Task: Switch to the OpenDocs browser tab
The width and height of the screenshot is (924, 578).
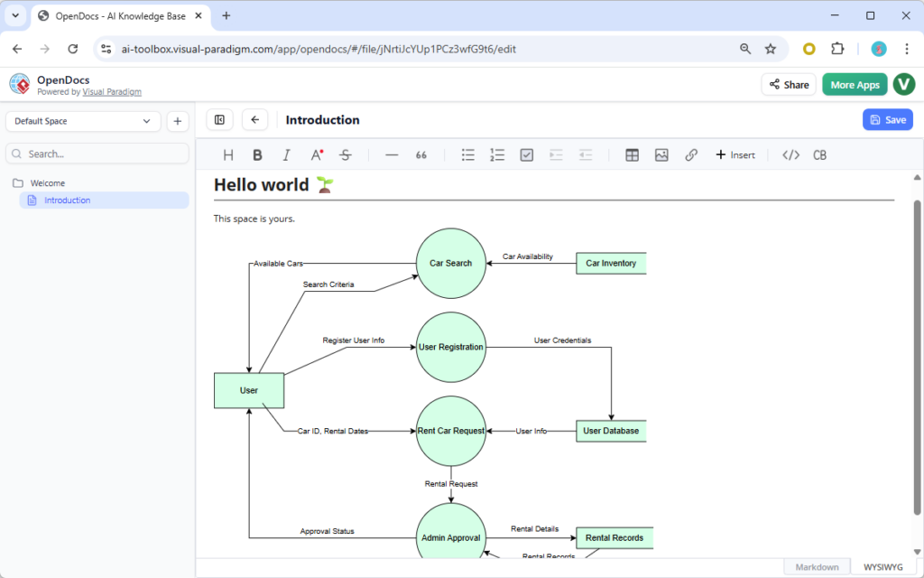Action: [x=122, y=15]
